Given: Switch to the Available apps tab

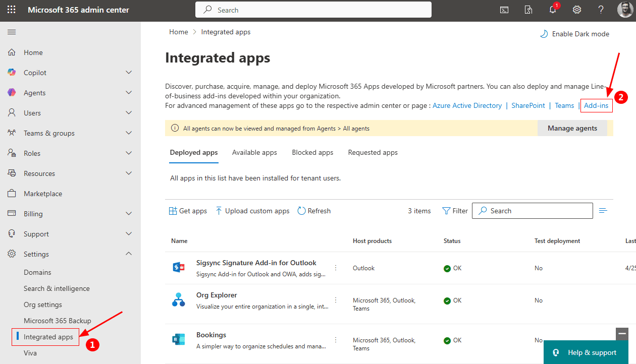Looking at the screenshot, I should (254, 152).
